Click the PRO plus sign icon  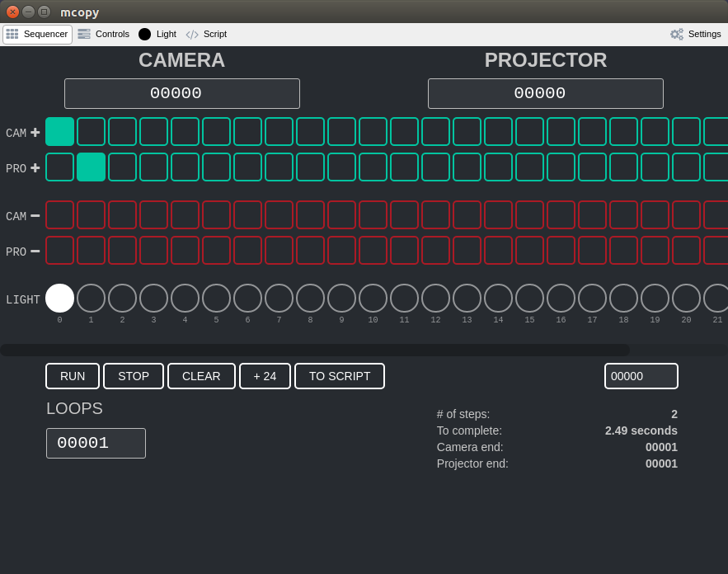click(x=35, y=167)
